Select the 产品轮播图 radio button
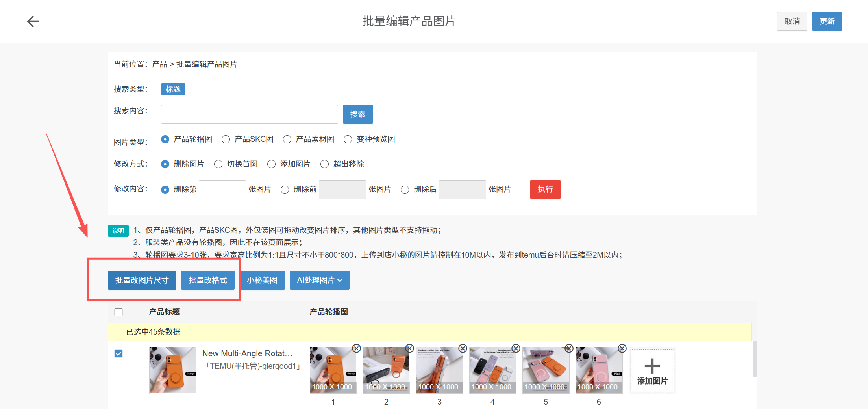The image size is (868, 409). pos(165,139)
